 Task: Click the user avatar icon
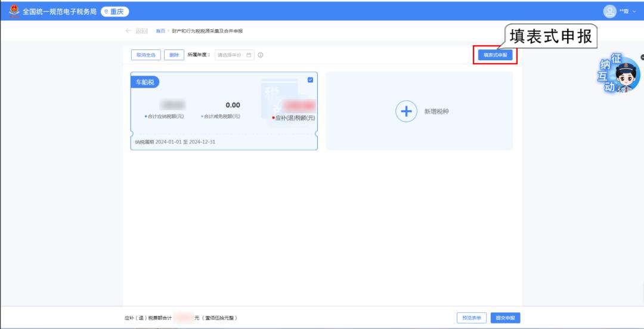click(x=609, y=11)
